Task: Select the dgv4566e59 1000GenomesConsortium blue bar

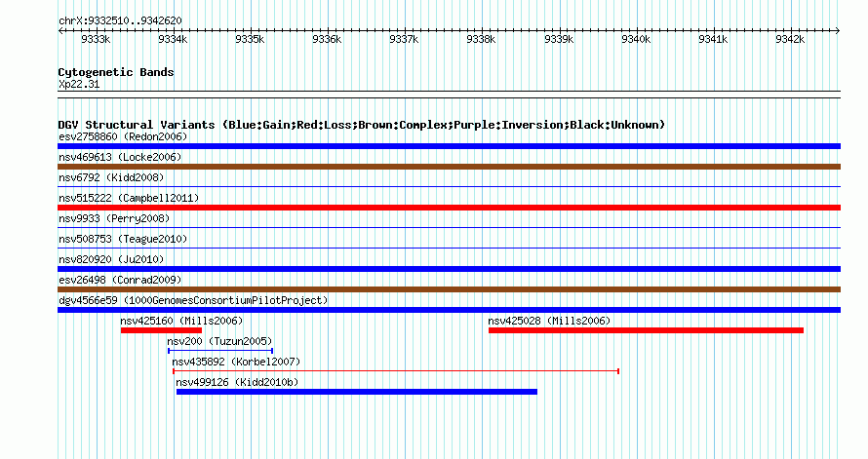Action: click(x=449, y=310)
